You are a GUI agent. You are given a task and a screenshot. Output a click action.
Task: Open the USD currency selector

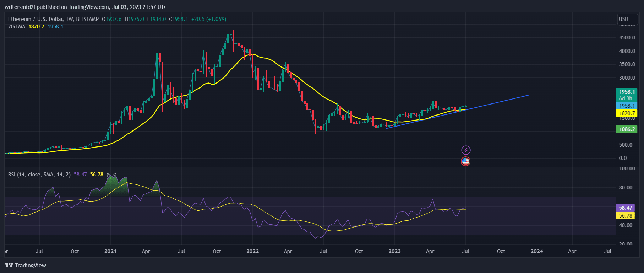[x=623, y=19]
